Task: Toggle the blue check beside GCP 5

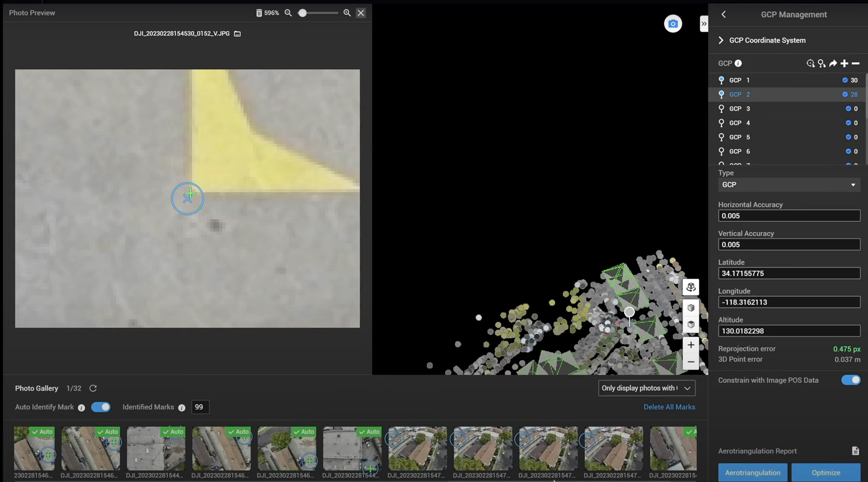Action: [x=848, y=137]
